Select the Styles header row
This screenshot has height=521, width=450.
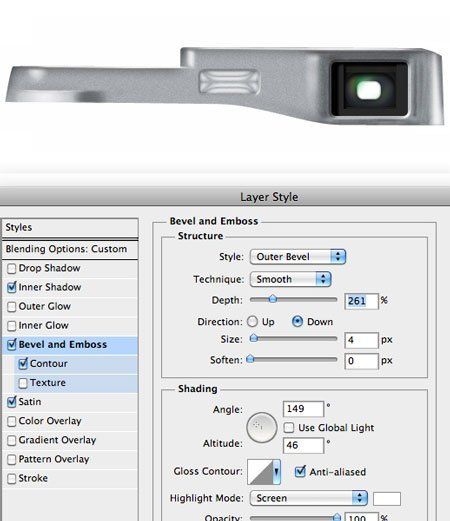(70, 228)
